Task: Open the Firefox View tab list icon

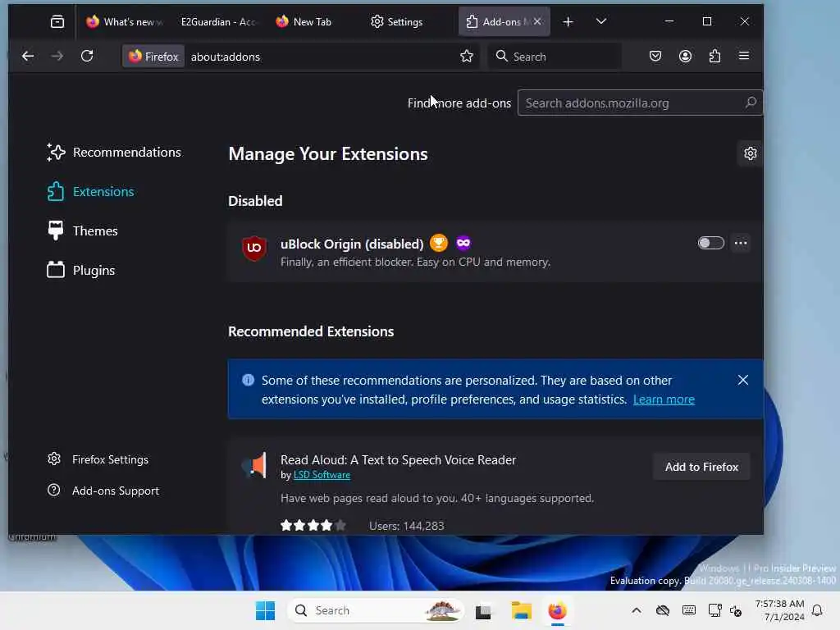Action: tap(57, 21)
